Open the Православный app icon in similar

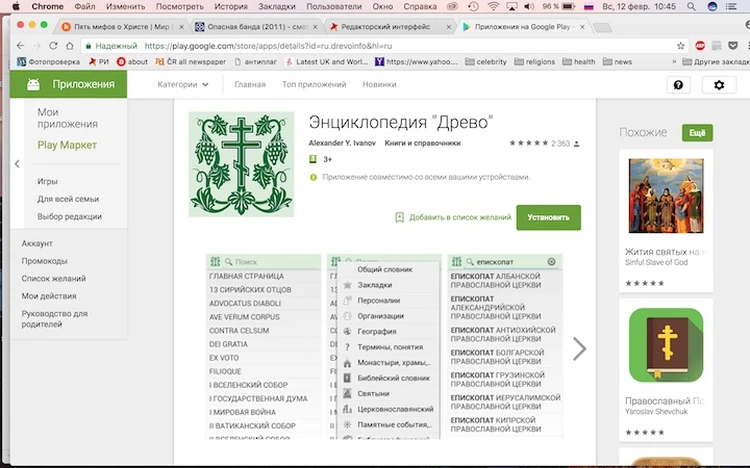(x=665, y=345)
